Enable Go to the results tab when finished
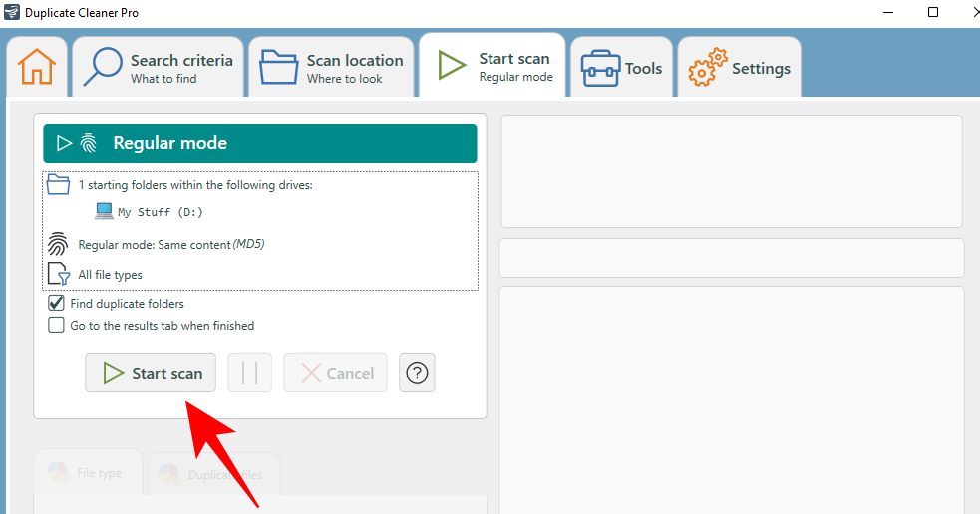The height and width of the screenshot is (514, 980). (x=56, y=326)
